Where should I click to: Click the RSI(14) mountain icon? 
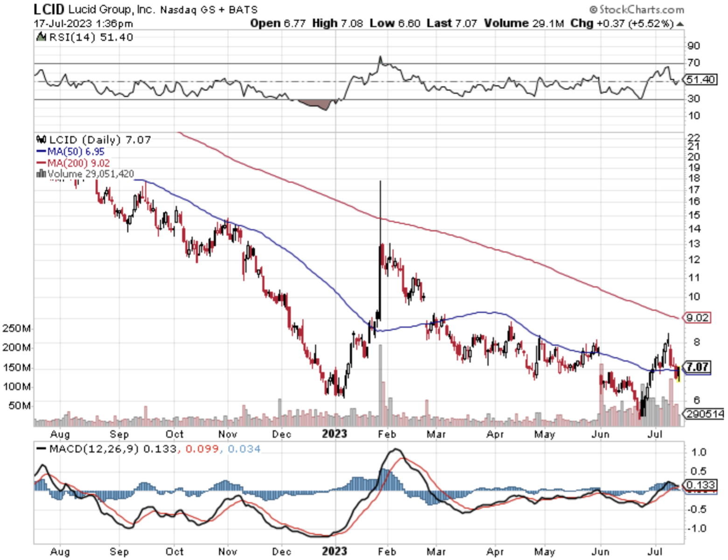coord(42,37)
